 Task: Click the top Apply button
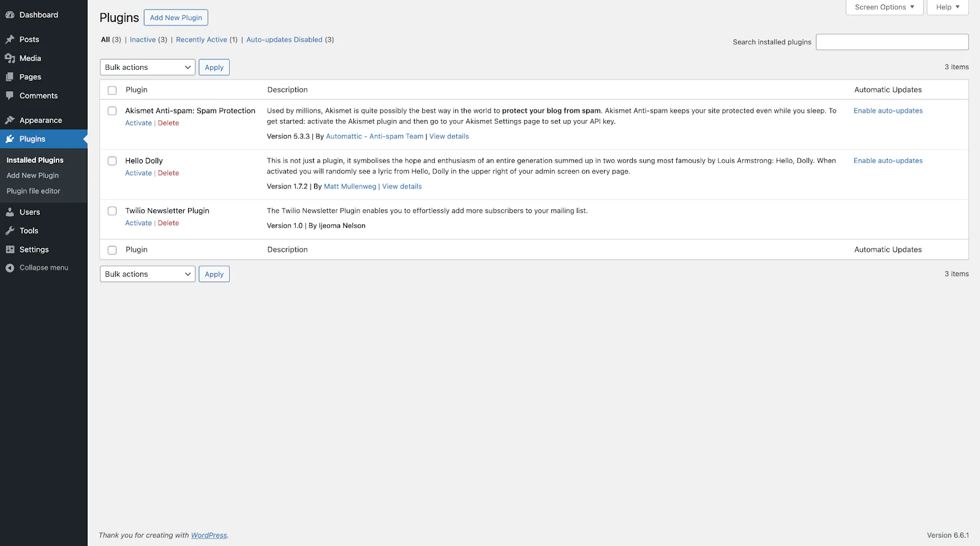pyautogui.click(x=214, y=67)
